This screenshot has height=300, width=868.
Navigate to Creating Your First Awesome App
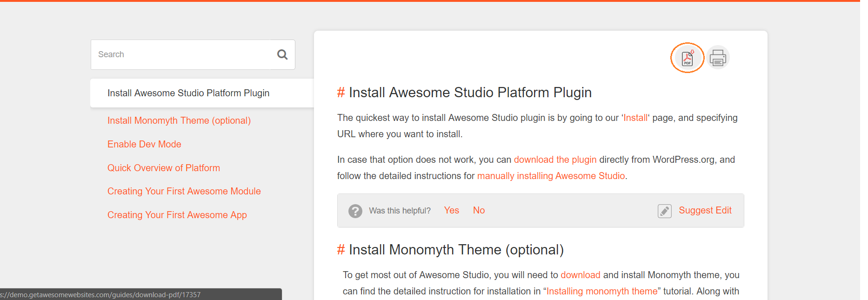click(x=177, y=215)
